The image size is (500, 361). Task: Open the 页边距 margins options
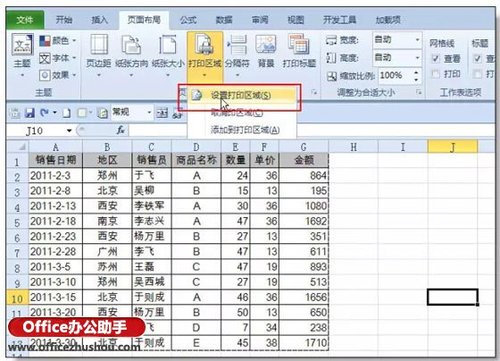pos(99,55)
